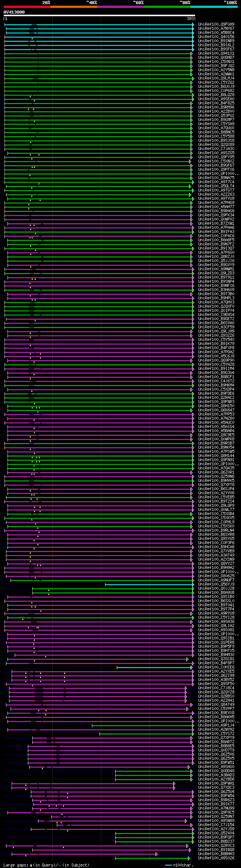
Task: Click the green ~80% identity legend segment
Action: click(167, 7)
